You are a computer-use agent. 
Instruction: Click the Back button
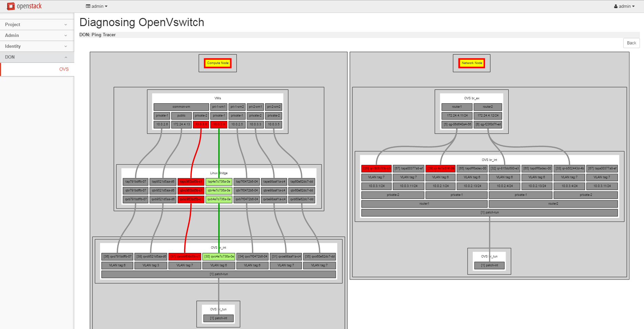click(631, 43)
